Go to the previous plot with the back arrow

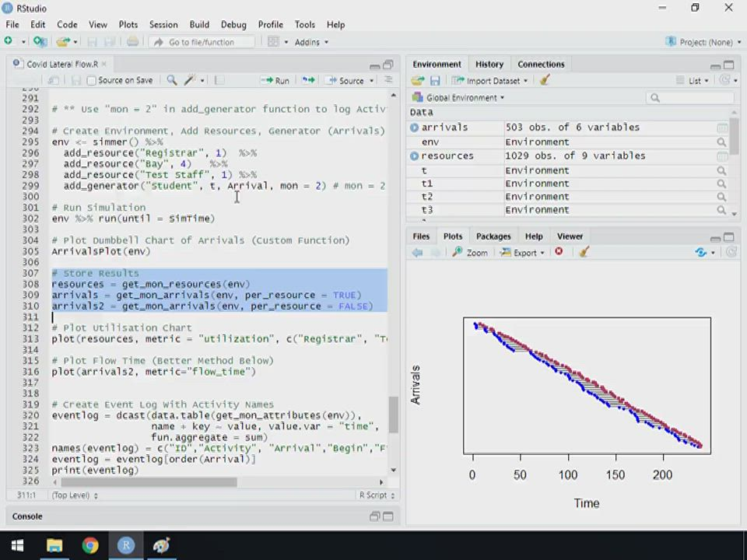click(x=418, y=253)
